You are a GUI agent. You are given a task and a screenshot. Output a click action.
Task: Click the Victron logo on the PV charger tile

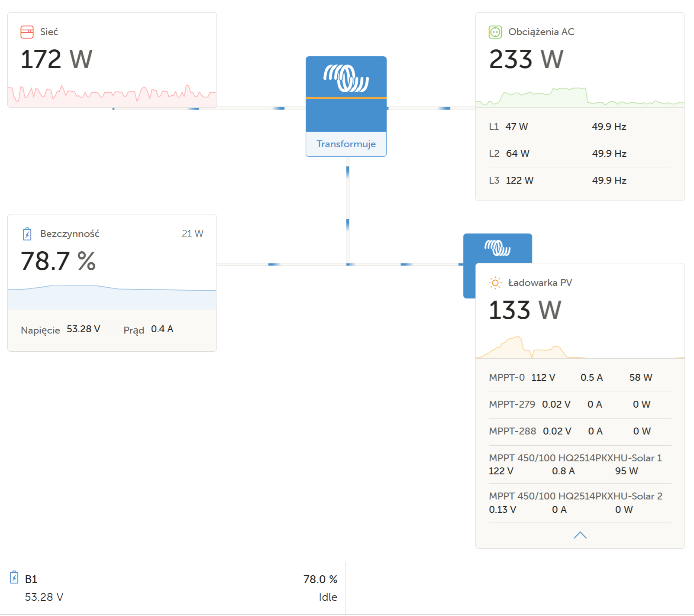pos(497,248)
